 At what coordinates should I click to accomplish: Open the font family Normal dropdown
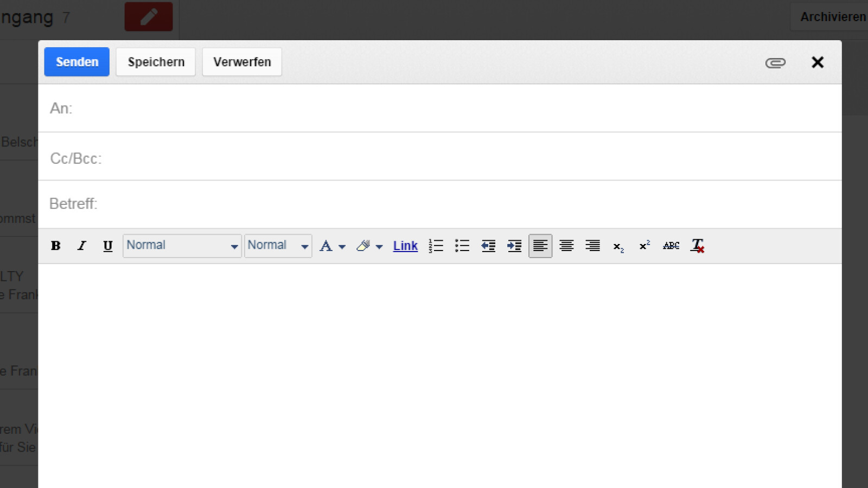pos(182,246)
